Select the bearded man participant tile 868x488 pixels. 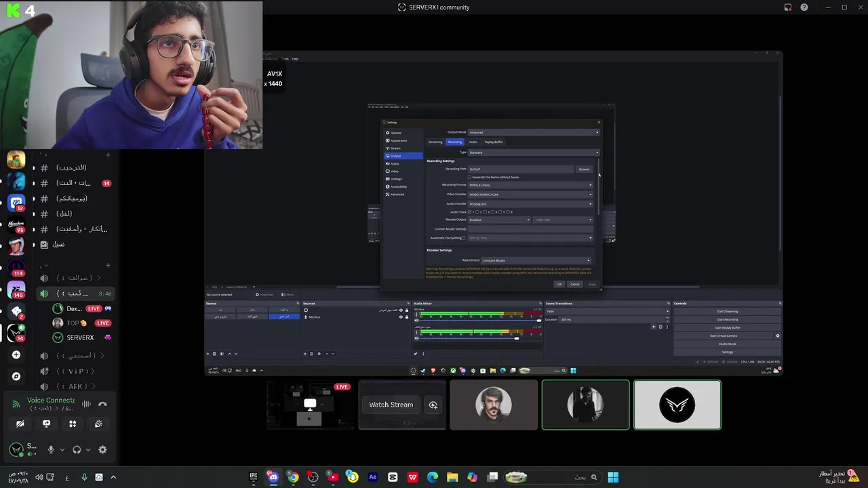click(494, 405)
